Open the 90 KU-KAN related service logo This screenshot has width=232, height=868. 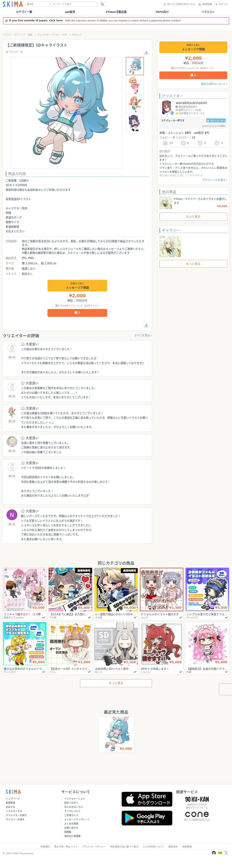click(x=197, y=799)
